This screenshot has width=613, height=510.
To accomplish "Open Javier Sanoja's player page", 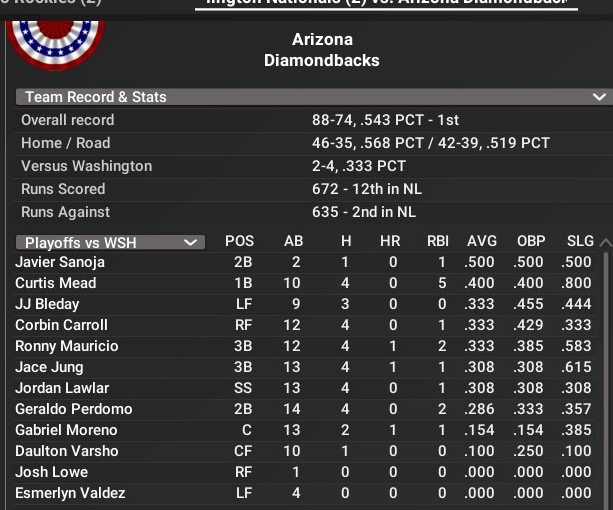I will pos(60,262).
